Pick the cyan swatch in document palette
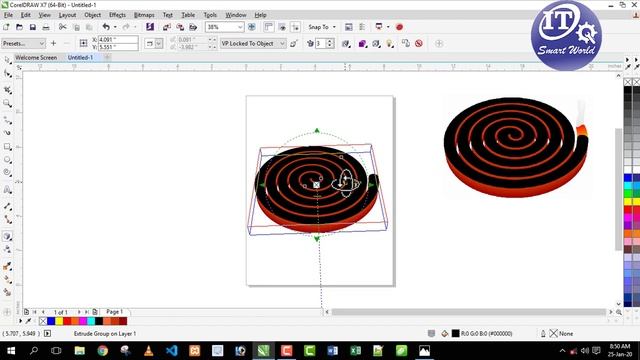Viewport: 640px width, 360px height. [x=91, y=321]
